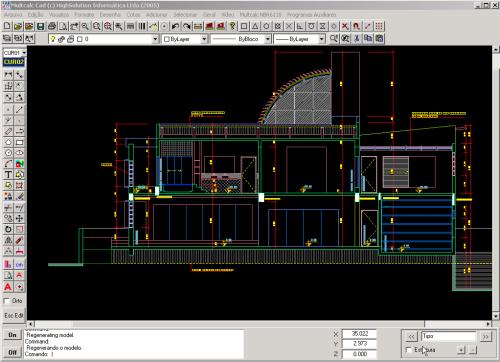Screen dimensions: 500x362
Task: Select the Text T tool
Action: tap(8, 174)
